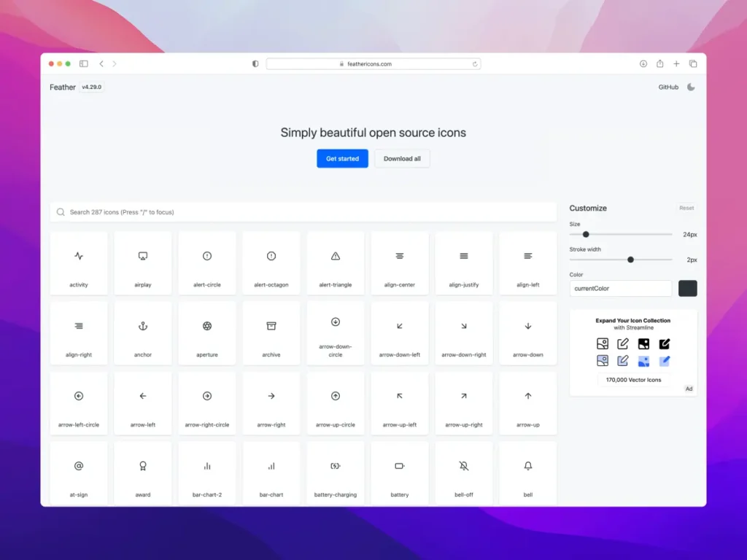Click the Download all button
Image resolution: width=747 pixels, height=560 pixels.
coord(402,158)
